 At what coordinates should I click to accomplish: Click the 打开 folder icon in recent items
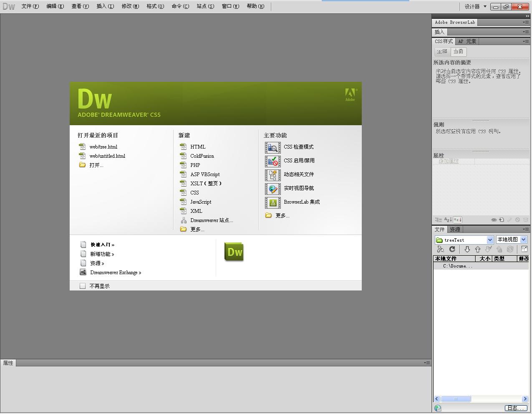coord(82,165)
